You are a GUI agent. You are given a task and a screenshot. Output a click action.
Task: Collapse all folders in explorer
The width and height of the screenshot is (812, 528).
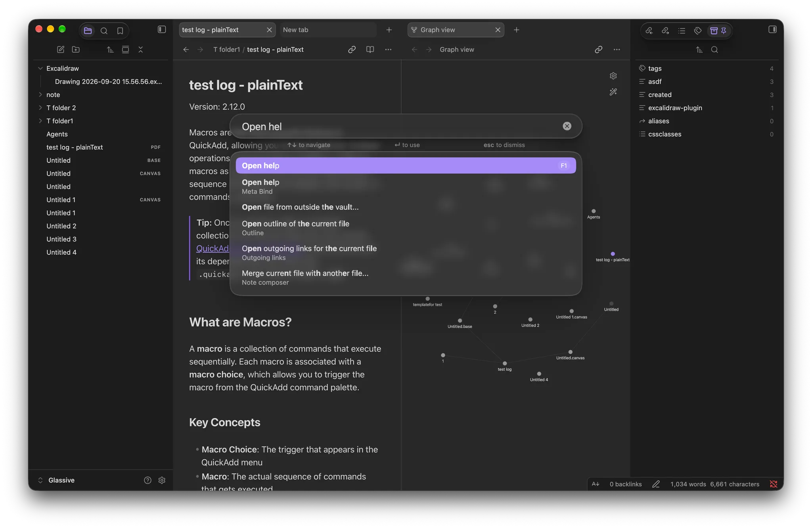pyautogui.click(x=140, y=50)
